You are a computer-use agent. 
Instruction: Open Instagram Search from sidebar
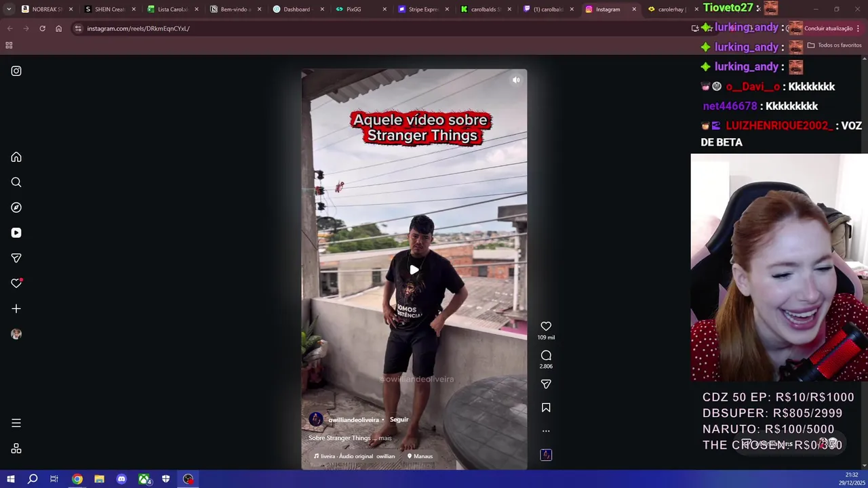16,182
